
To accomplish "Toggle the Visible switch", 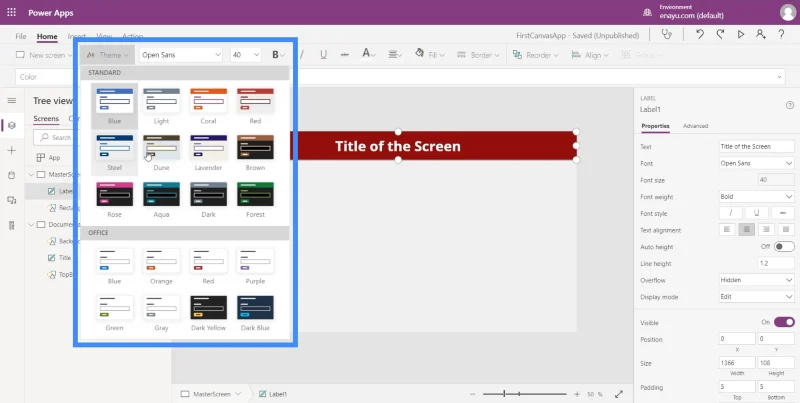I will pyautogui.click(x=784, y=322).
